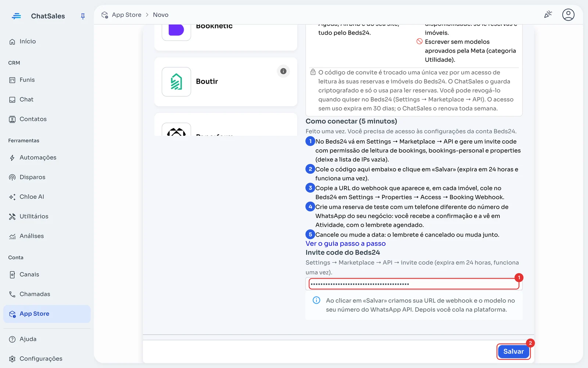
Task: Open the Ver o guia passo a passo link
Action: click(345, 244)
